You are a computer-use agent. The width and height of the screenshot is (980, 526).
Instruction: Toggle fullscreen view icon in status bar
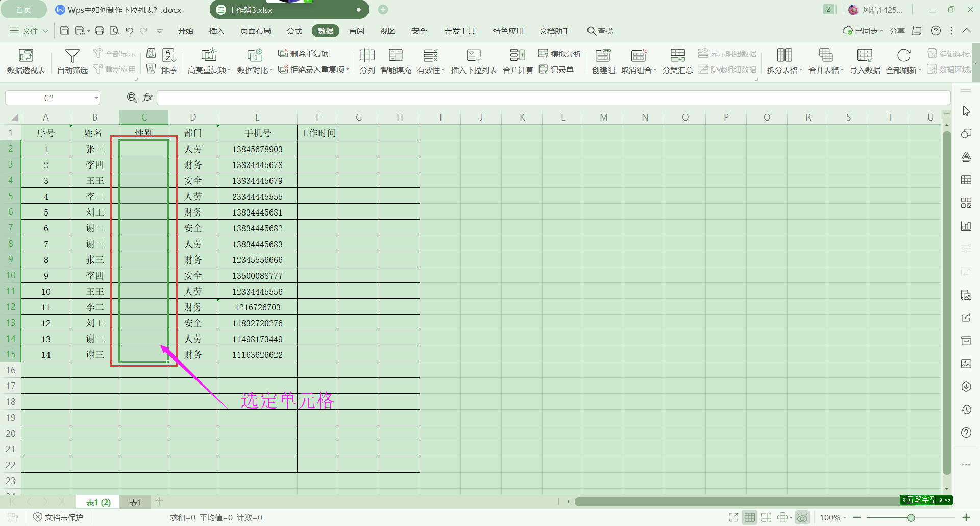(x=733, y=517)
